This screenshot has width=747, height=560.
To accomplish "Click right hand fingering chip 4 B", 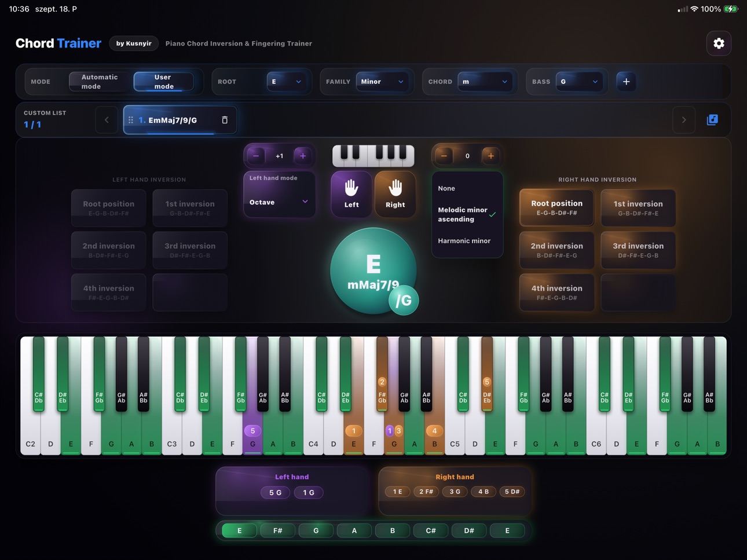I will tap(484, 492).
